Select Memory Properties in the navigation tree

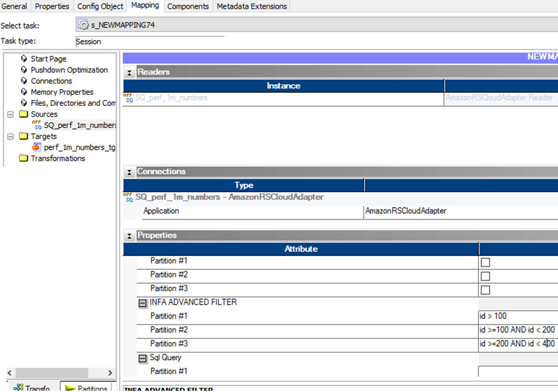(62, 92)
